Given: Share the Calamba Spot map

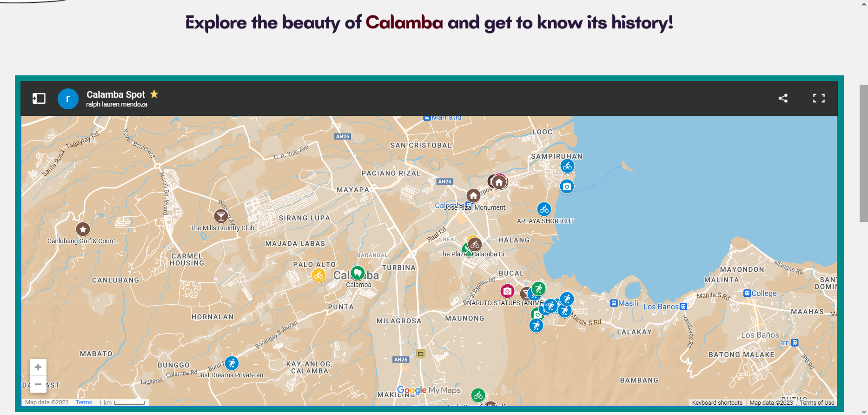Looking at the screenshot, I should 783,98.
